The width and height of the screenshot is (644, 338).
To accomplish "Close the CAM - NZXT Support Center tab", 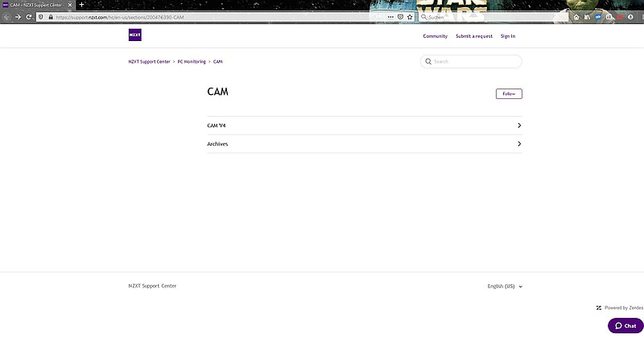I will point(70,5).
